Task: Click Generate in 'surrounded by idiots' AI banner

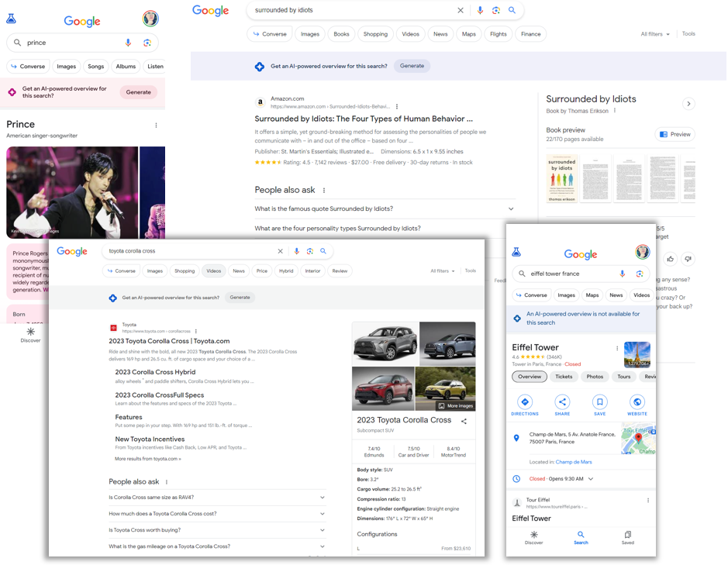Action: (x=412, y=66)
